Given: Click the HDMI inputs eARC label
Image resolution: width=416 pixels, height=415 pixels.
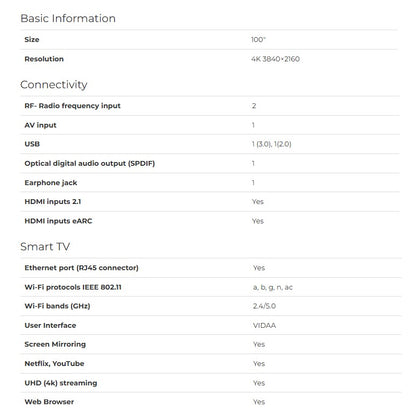Looking at the screenshot, I should coord(58,221).
